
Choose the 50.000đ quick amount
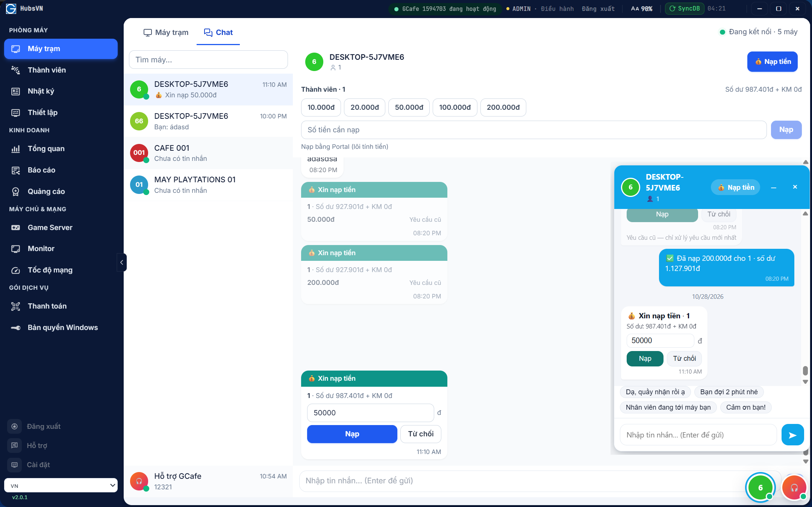pyautogui.click(x=409, y=107)
